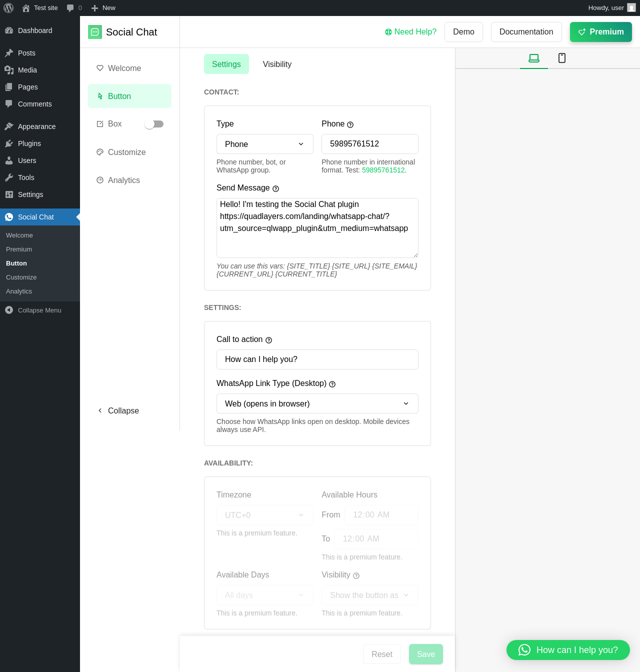Open the Available Days dropdown
640x672 pixels.
click(x=265, y=595)
